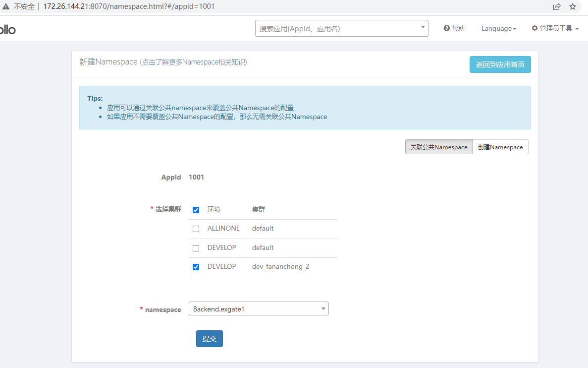Click the gear icon next to 管理员工具
588x368 pixels.
pos(535,28)
